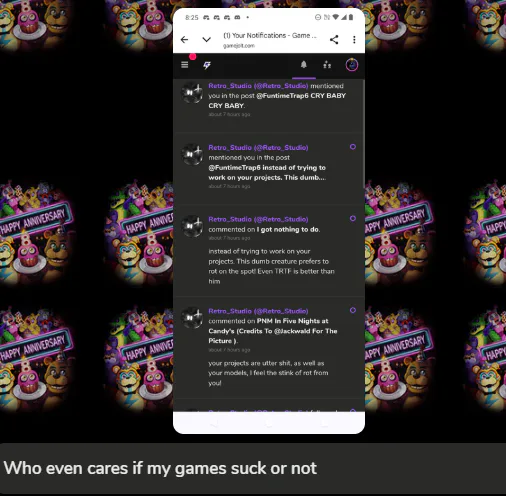Go back with the browser arrow

coord(184,40)
